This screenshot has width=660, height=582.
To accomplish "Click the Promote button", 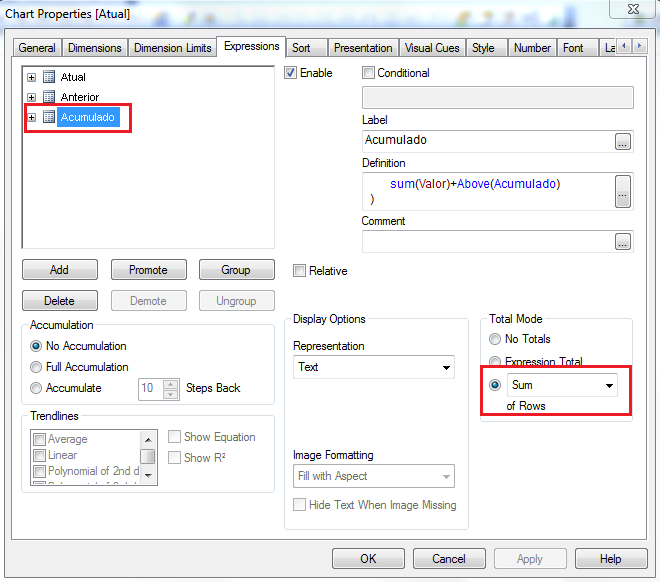I will 149,270.
